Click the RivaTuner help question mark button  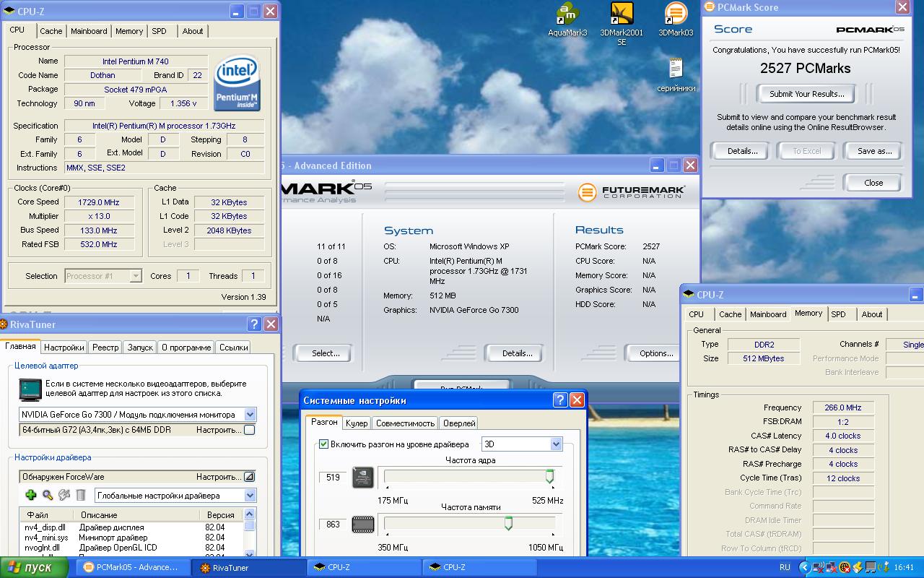pyautogui.click(x=254, y=324)
